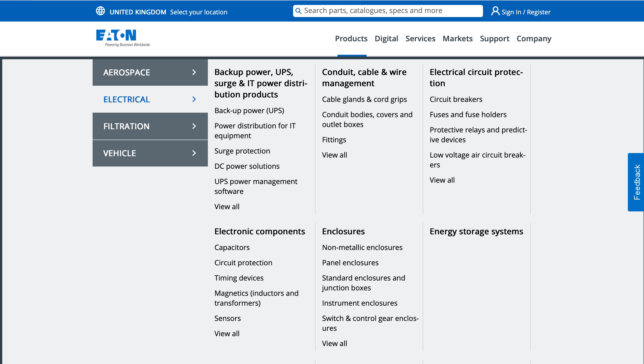This screenshot has width=644, height=364.
Task: Expand the Aerospace category chevron
Action: point(194,72)
